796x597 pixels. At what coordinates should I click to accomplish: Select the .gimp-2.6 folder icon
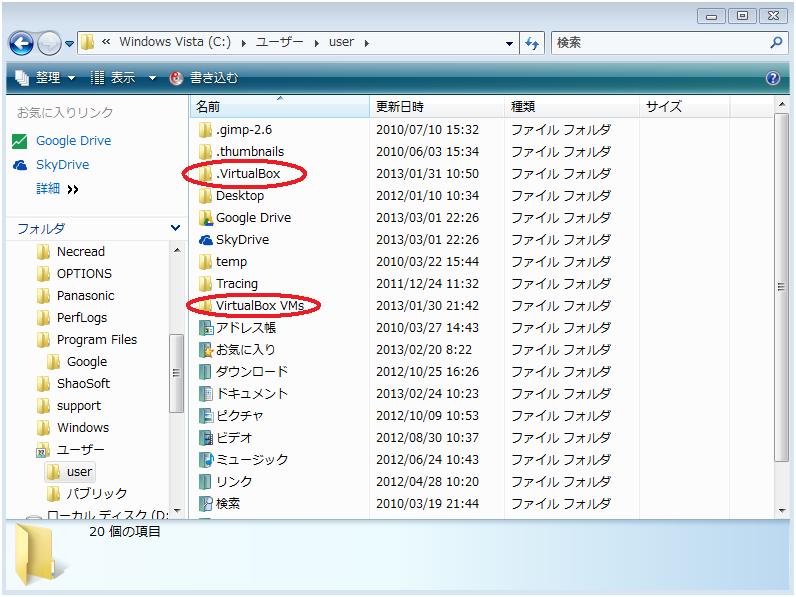(x=205, y=130)
